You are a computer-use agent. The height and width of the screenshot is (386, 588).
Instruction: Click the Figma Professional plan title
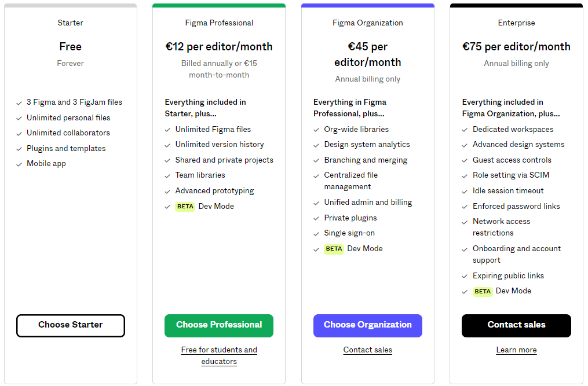219,23
